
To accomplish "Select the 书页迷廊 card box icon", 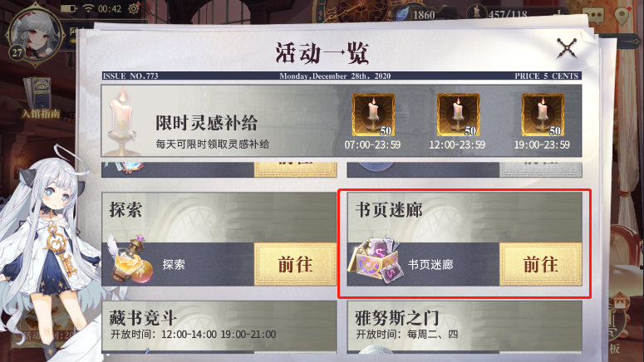I will (375, 260).
